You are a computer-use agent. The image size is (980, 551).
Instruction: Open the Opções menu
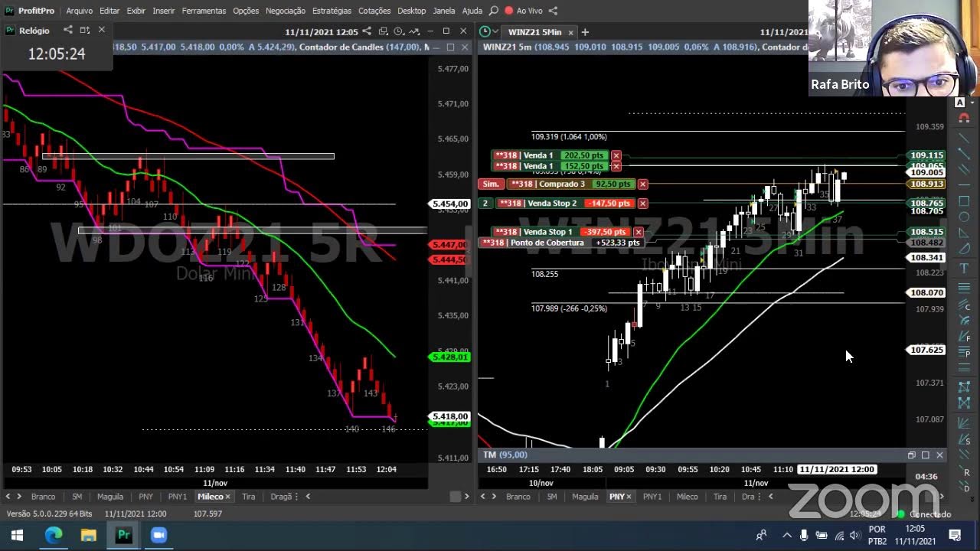(246, 11)
